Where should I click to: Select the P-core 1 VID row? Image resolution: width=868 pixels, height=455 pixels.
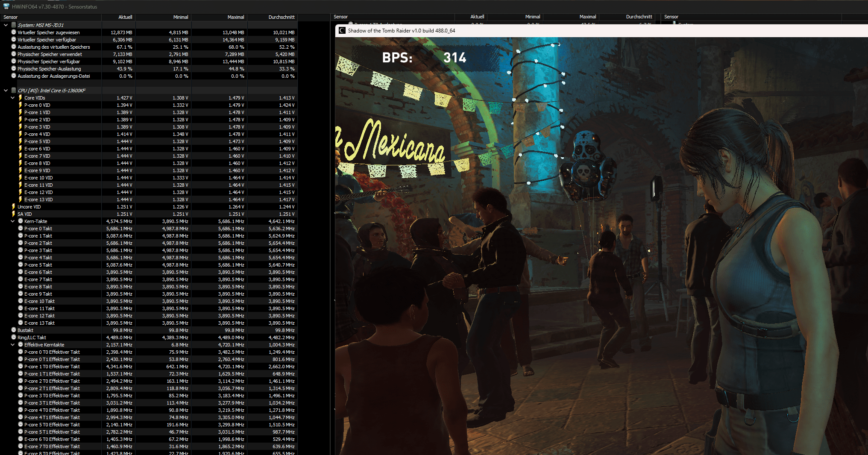(148, 112)
